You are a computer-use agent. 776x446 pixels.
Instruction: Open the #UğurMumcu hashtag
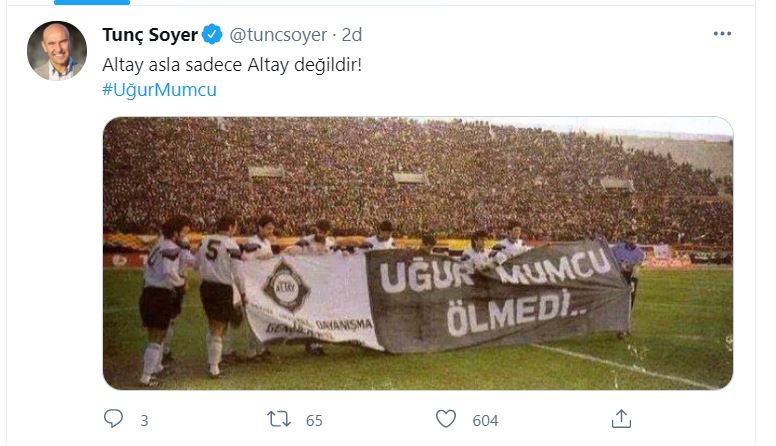[x=159, y=90]
